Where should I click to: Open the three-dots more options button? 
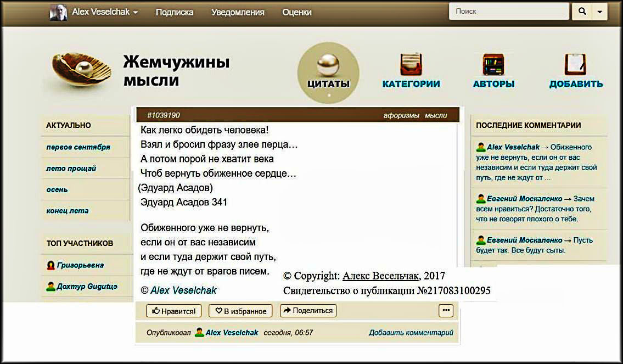point(446,310)
